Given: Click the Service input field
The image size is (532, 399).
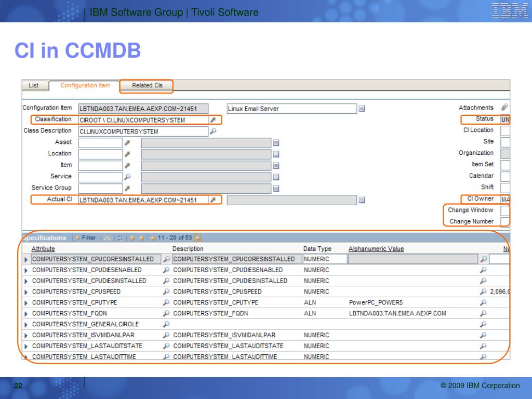Looking at the screenshot, I should (x=100, y=177).
